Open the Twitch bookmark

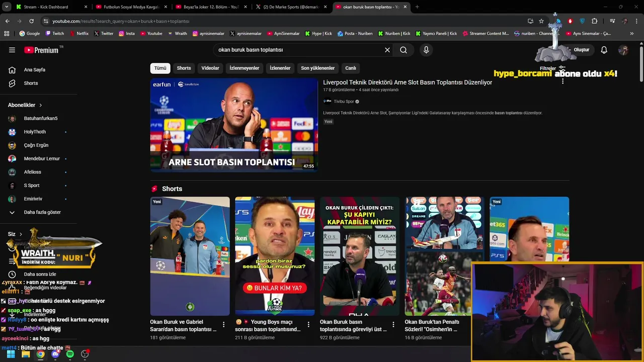coord(55,34)
